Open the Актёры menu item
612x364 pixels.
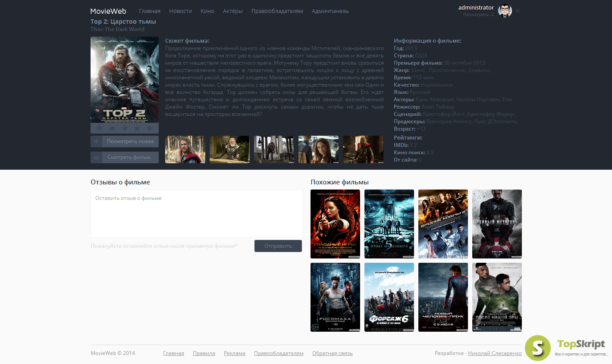tap(233, 11)
